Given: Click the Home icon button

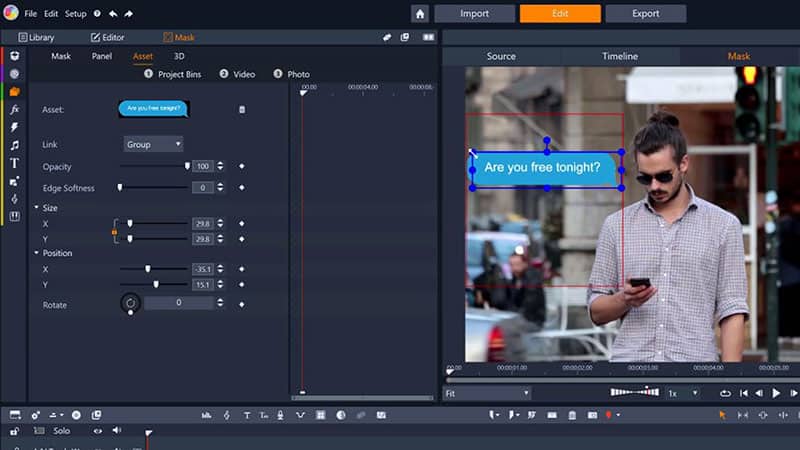Looking at the screenshot, I should click(420, 14).
